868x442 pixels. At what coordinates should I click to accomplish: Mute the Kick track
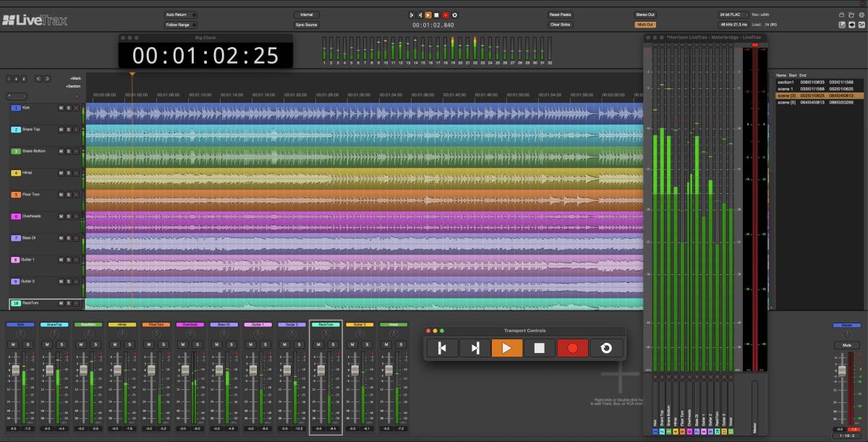(x=61, y=107)
